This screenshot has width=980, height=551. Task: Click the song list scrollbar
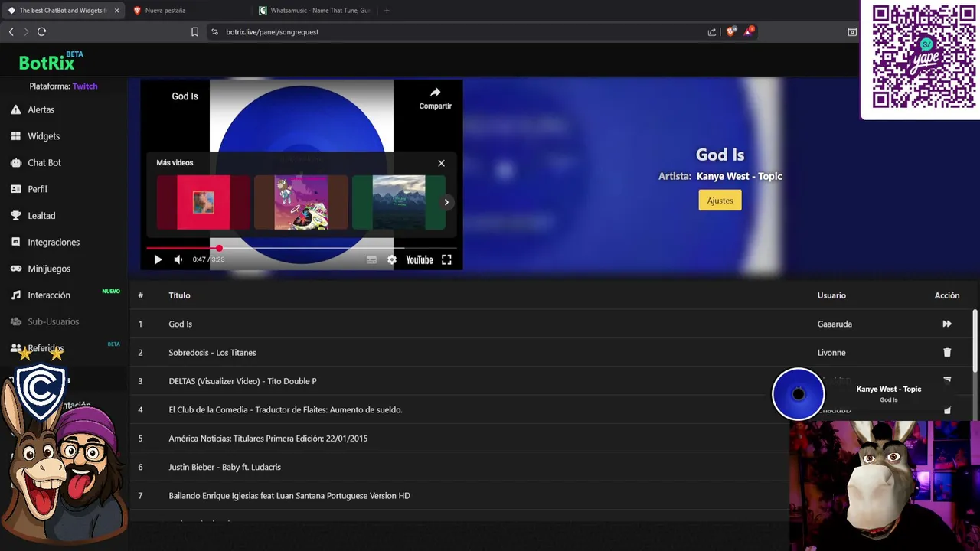(x=975, y=341)
